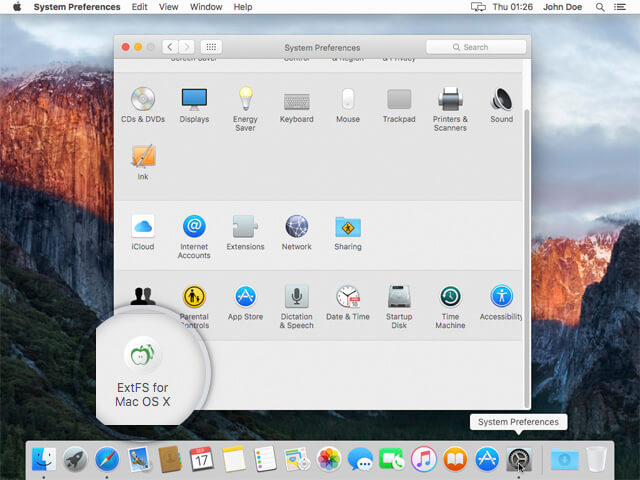
Task: Open iCloud preferences
Action: [142, 227]
